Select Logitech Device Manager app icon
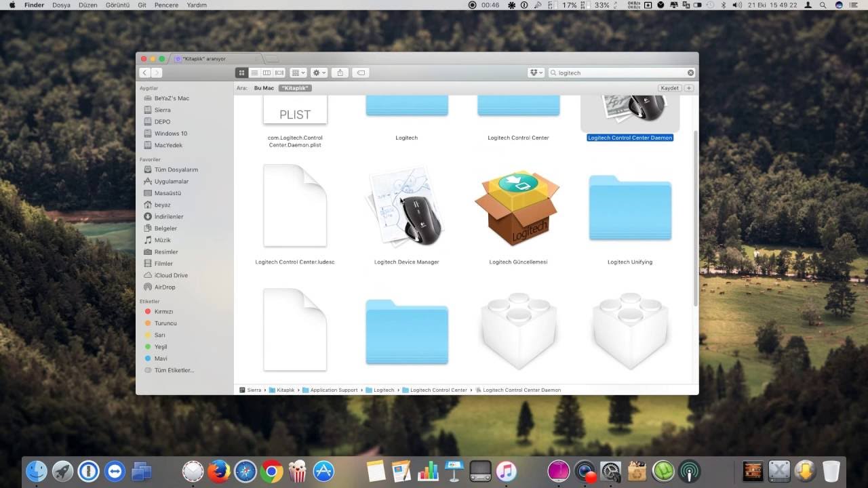The width and height of the screenshot is (868, 488). [407, 207]
